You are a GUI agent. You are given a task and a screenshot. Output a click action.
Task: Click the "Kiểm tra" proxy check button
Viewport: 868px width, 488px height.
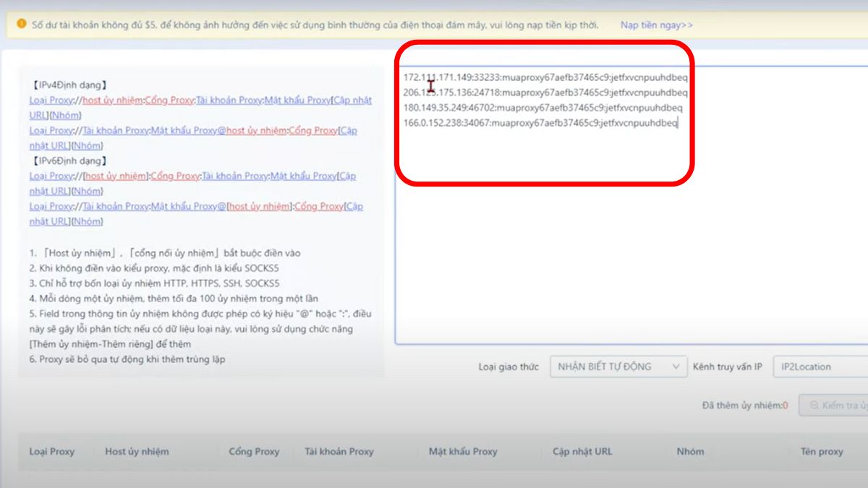tap(834, 406)
